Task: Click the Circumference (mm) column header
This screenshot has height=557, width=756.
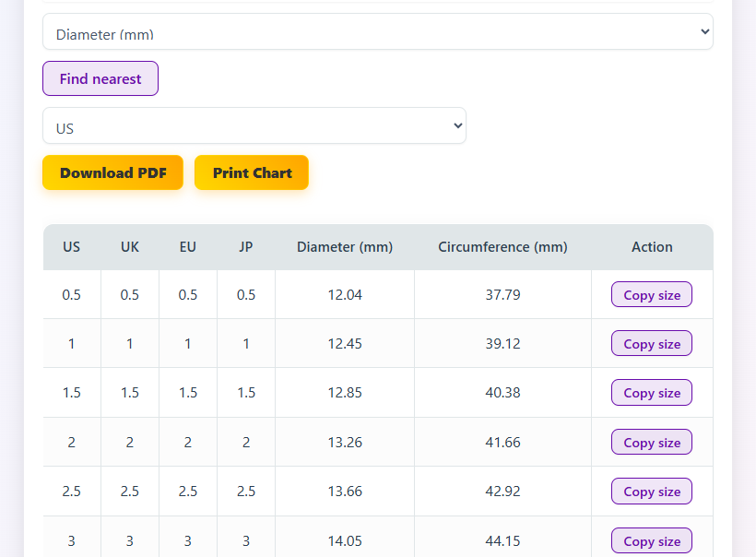Action: pos(502,247)
